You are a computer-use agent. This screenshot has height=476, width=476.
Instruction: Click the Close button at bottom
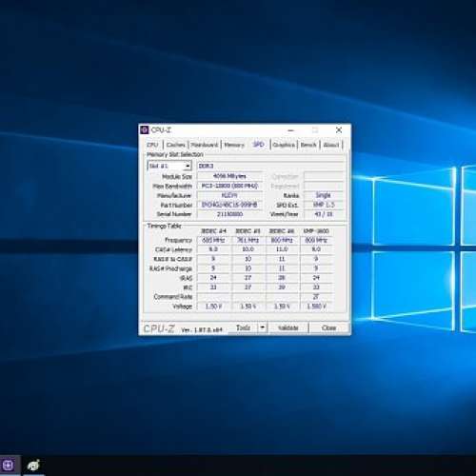pos(328,327)
